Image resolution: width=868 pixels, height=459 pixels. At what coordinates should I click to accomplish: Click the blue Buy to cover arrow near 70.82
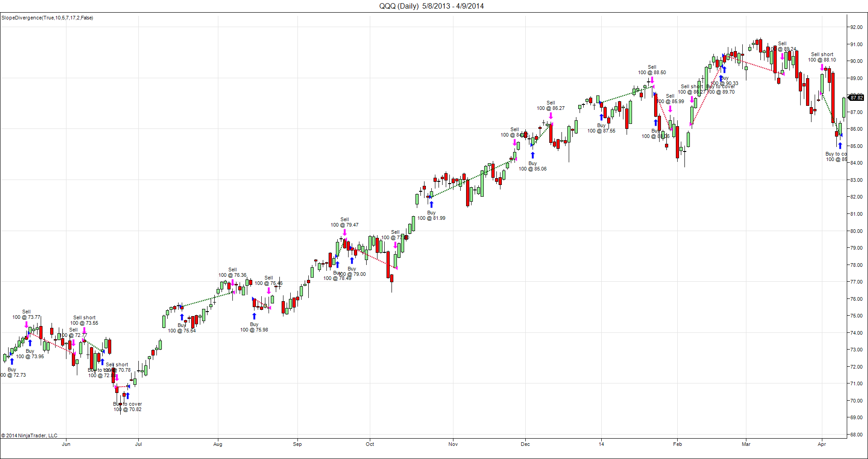pos(127,396)
